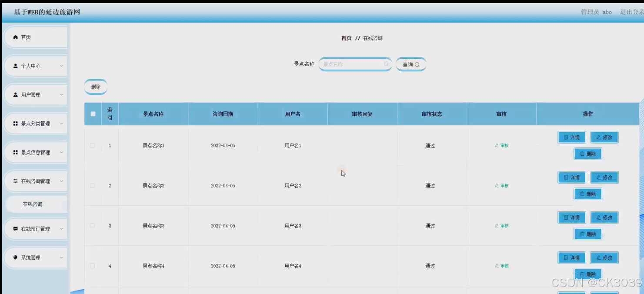Image resolution: width=644 pixels, height=294 pixels.
Task: Click the 用户名 column header
Action: coord(293,114)
